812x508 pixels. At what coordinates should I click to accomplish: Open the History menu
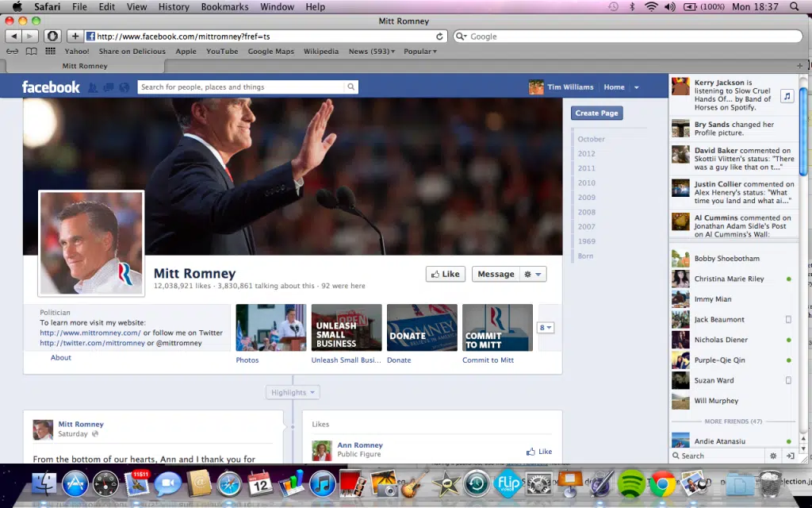point(174,6)
